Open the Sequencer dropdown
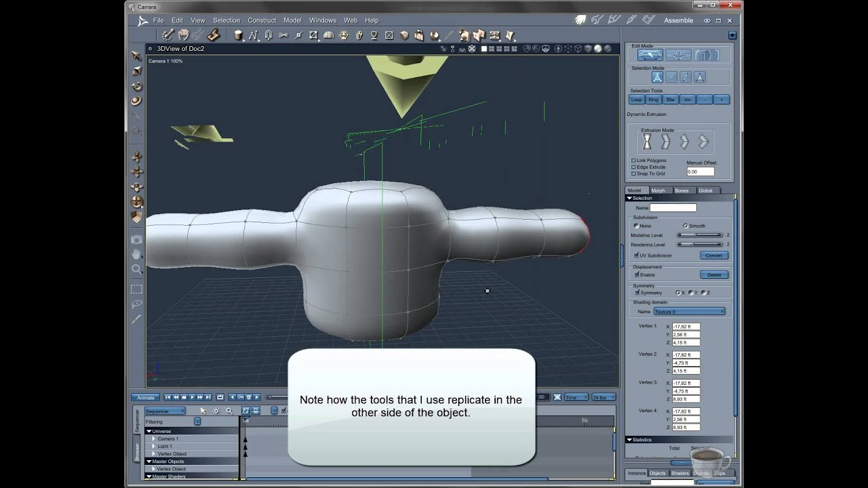This screenshot has width=868, height=488. click(x=165, y=411)
